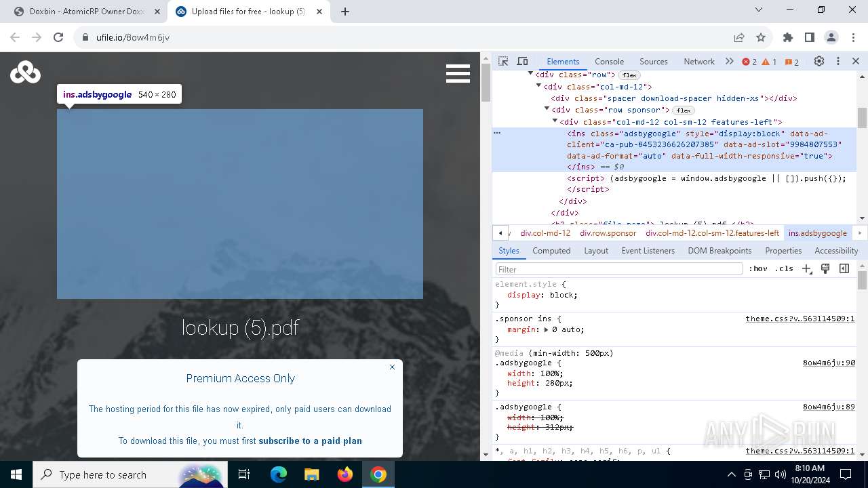The image size is (868, 488).
Task: Open Chrome profile avatar
Action: point(831,37)
